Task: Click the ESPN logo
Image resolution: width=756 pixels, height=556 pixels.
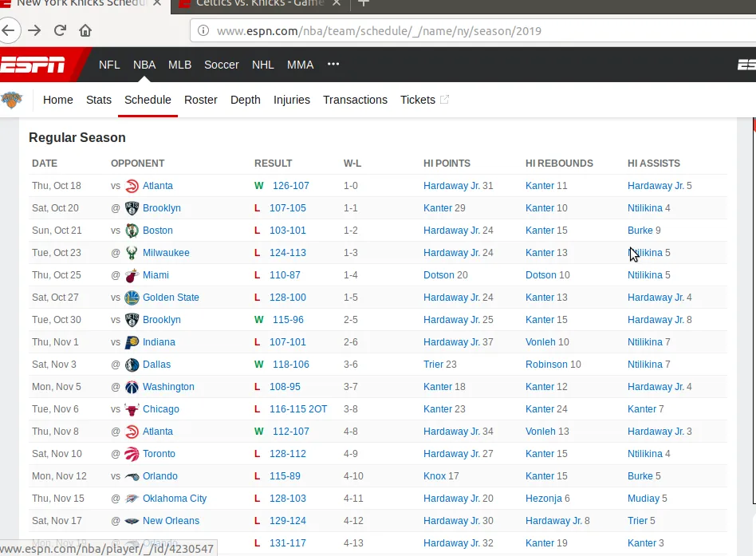Action: 33,65
